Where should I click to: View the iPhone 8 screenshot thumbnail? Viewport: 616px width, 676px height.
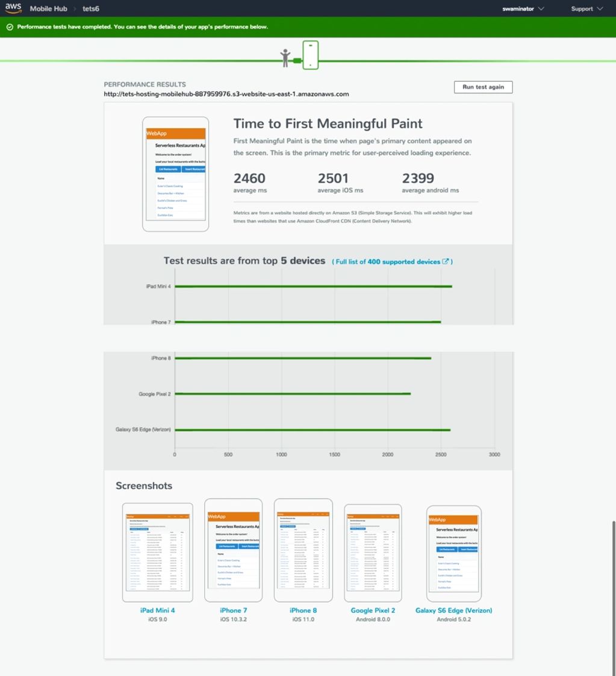pos(303,550)
